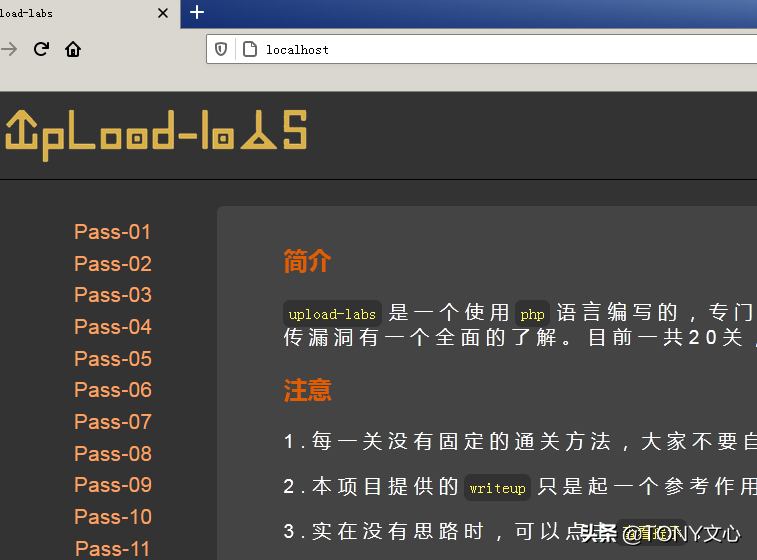The image size is (757, 560).
Task: Focus the localhost address bar
Action: tap(483, 49)
